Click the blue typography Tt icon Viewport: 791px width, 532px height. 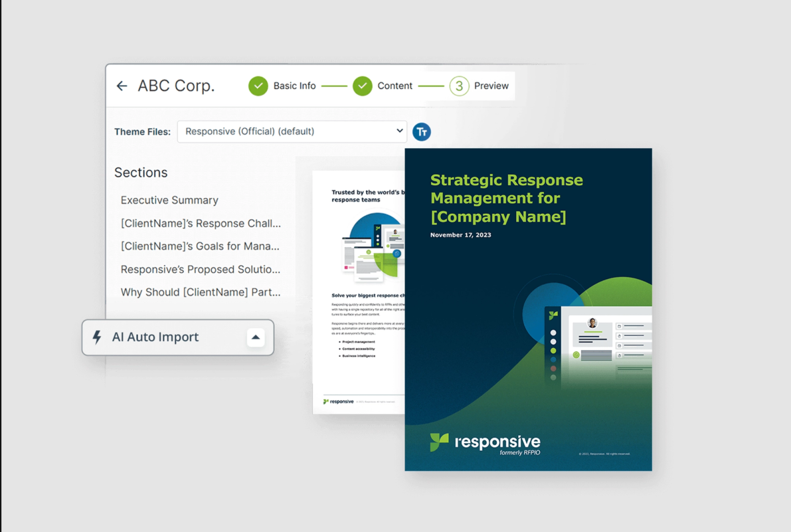(422, 132)
